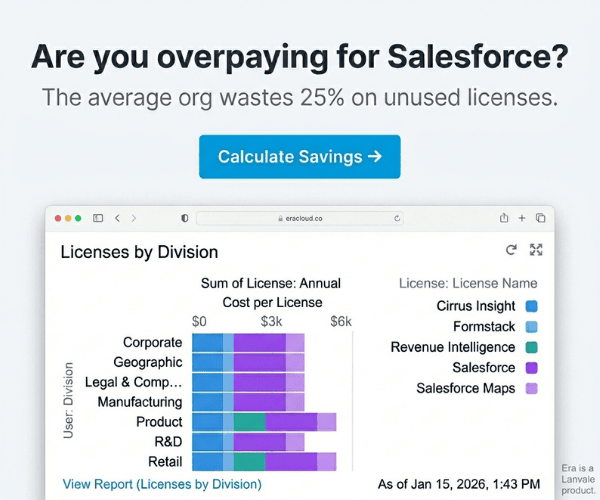The height and width of the screenshot is (500, 600).
Task: Toggle the browser sidebar icon
Action: pos(98,218)
